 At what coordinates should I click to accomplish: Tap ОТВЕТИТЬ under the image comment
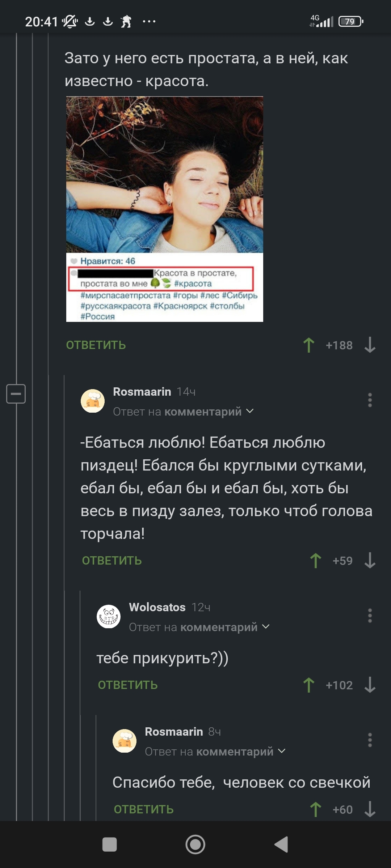(x=96, y=345)
